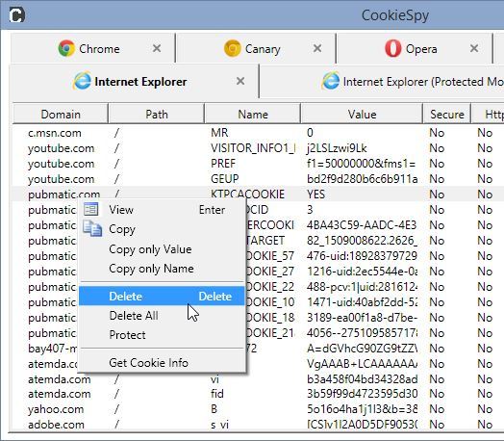The image size is (504, 441).
Task: Click value starting 3189-ea00f1a8
Action: click(362, 318)
